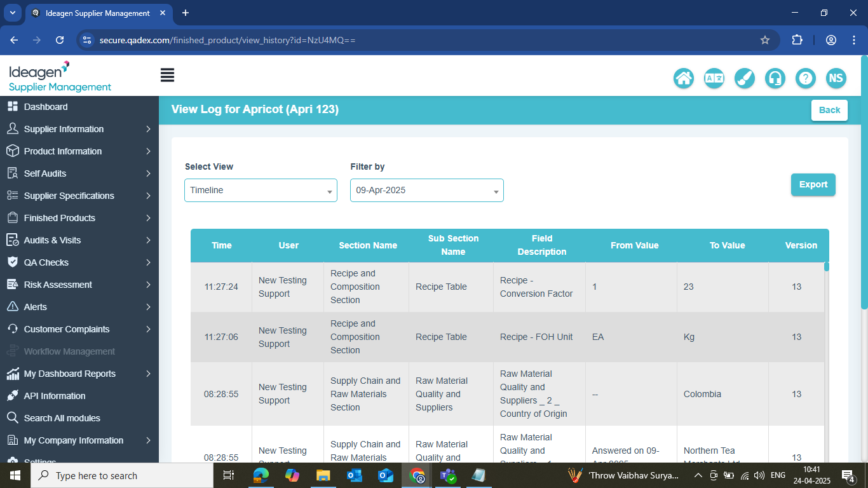Bookmark this page with the star icon
The width and height of the screenshot is (868, 488).
pos(765,40)
